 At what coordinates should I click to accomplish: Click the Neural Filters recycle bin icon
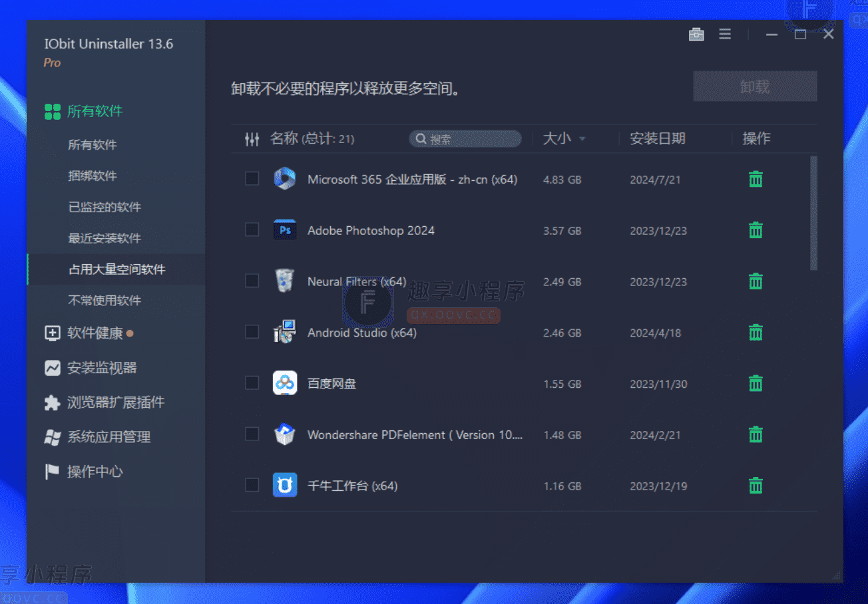click(285, 281)
